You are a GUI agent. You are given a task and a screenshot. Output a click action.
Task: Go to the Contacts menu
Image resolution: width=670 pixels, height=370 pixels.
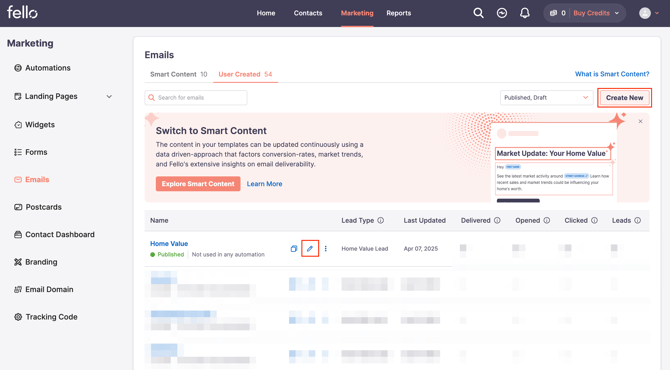(x=308, y=13)
